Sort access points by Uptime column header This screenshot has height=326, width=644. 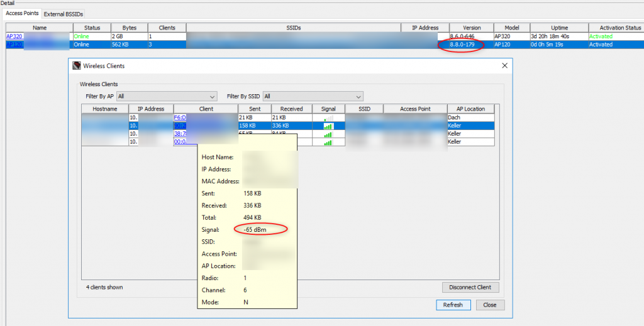click(x=559, y=28)
